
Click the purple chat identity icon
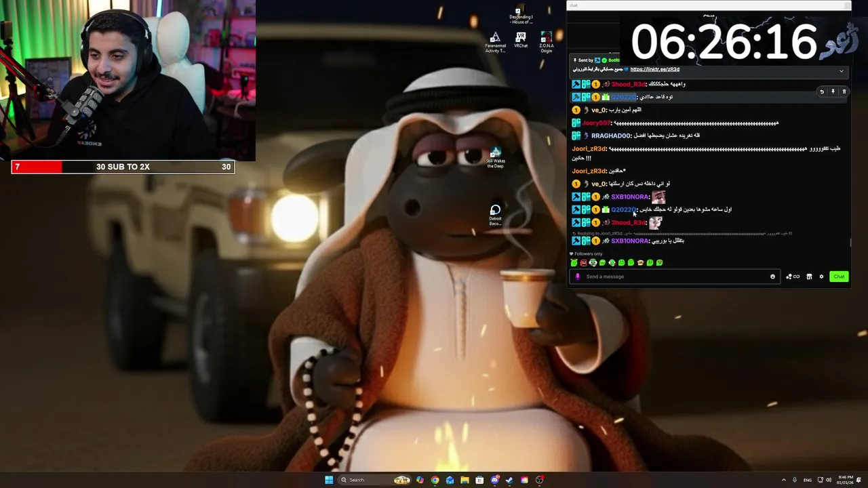578,277
